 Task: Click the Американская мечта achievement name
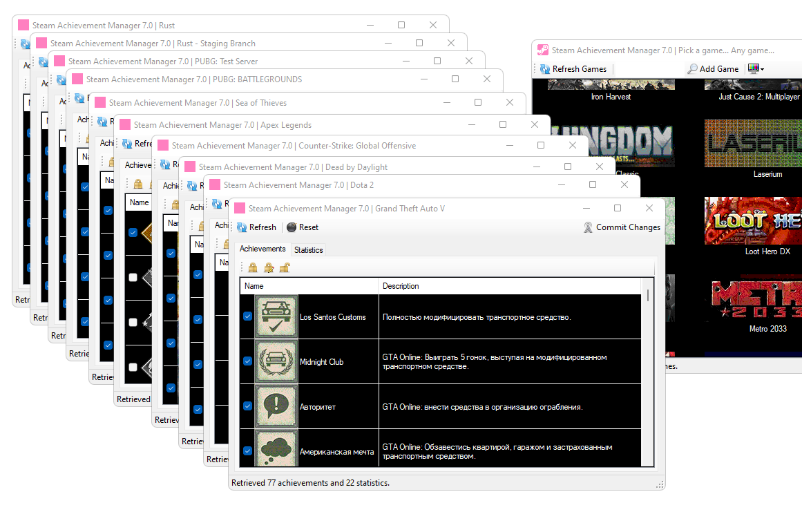(336, 452)
